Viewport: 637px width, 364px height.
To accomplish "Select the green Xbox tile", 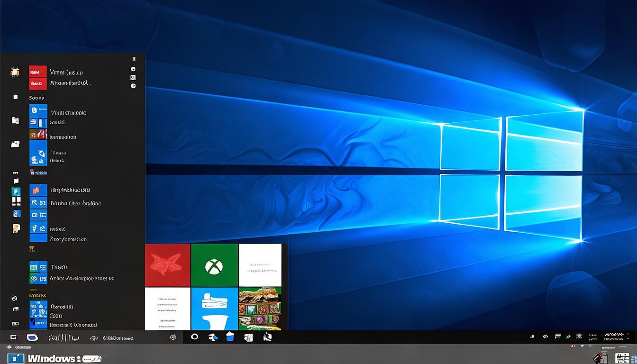I will [214, 265].
